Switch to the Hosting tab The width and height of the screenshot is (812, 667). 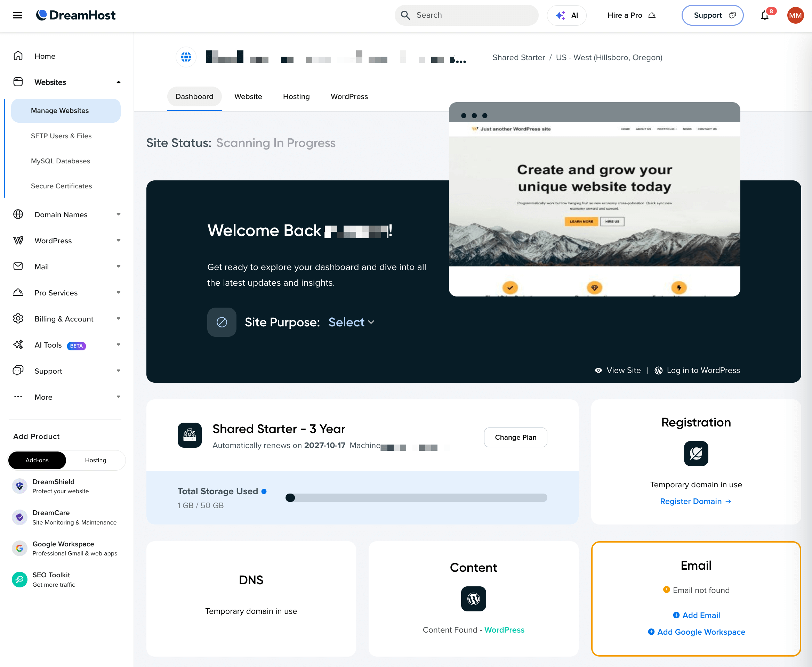coord(296,96)
